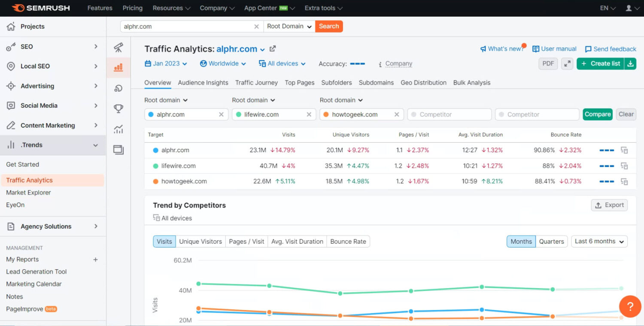Open alphr.com in a new tab icon

pos(273,49)
